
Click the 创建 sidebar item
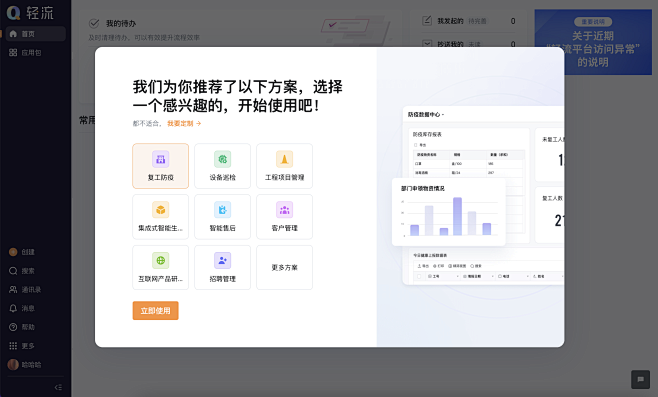click(x=22, y=252)
